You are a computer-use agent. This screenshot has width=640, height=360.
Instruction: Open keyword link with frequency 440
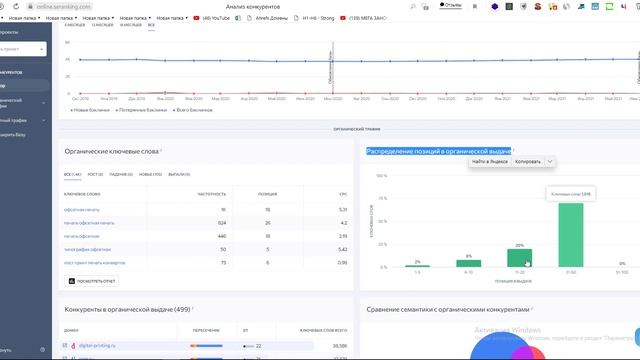(x=82, y=236)
